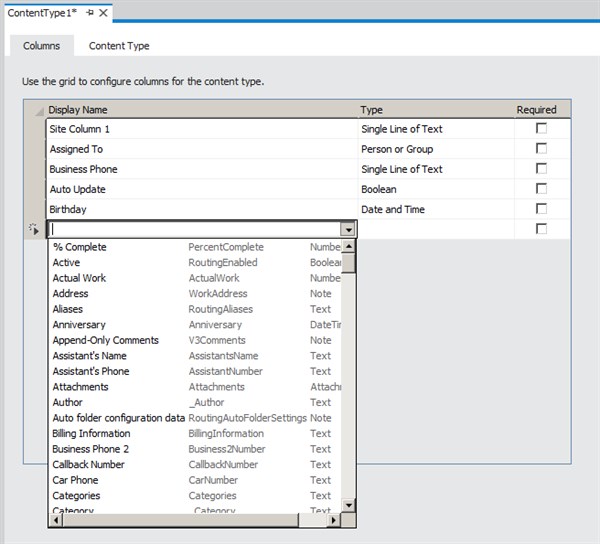Select 'Car Phone' from the list

(75, 480)
